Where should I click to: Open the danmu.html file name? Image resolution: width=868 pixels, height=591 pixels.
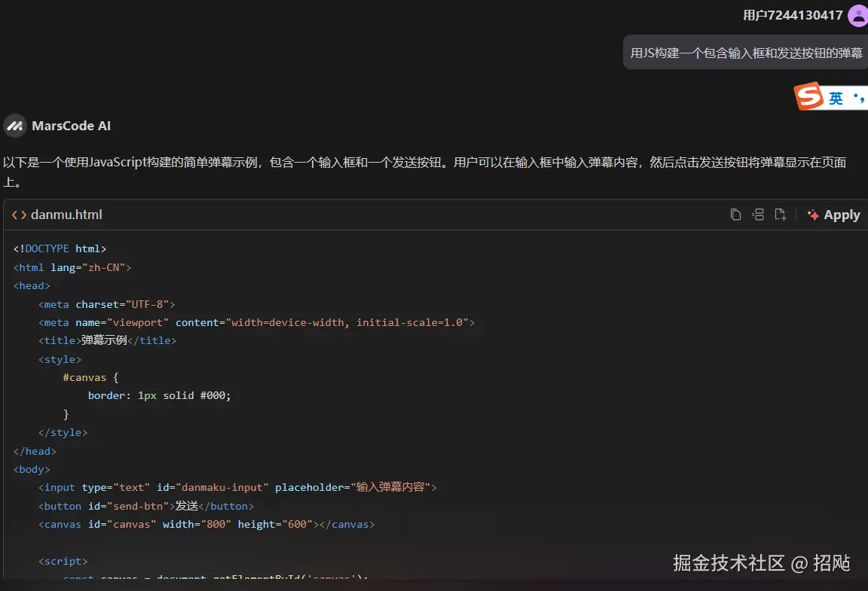coord(66,215)
